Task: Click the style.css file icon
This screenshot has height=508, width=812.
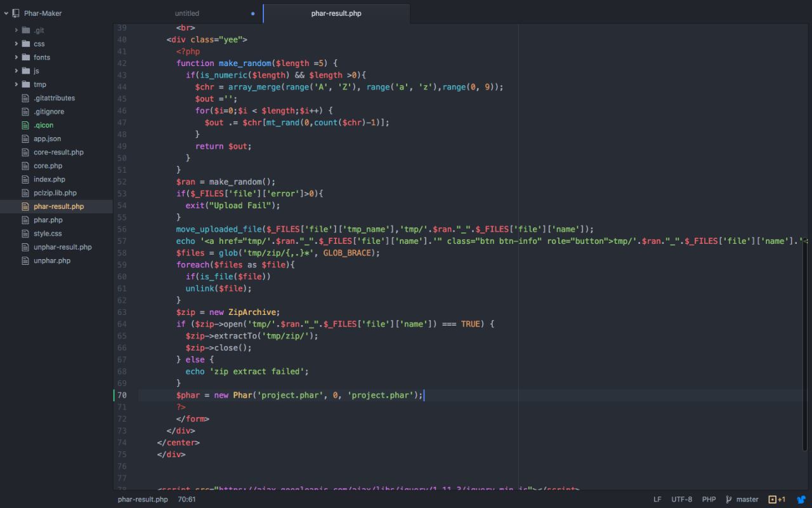Action: click(26, 234)
